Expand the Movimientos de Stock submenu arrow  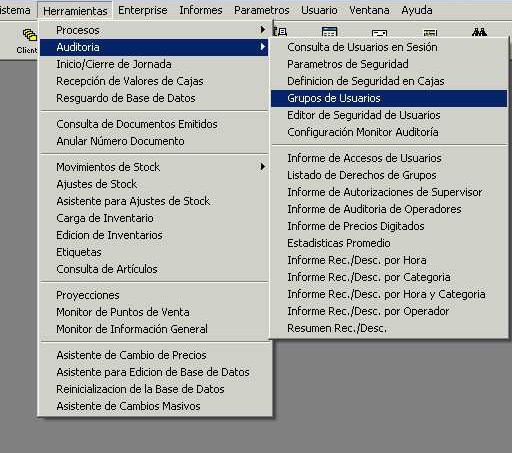click(x=263, y=167)
